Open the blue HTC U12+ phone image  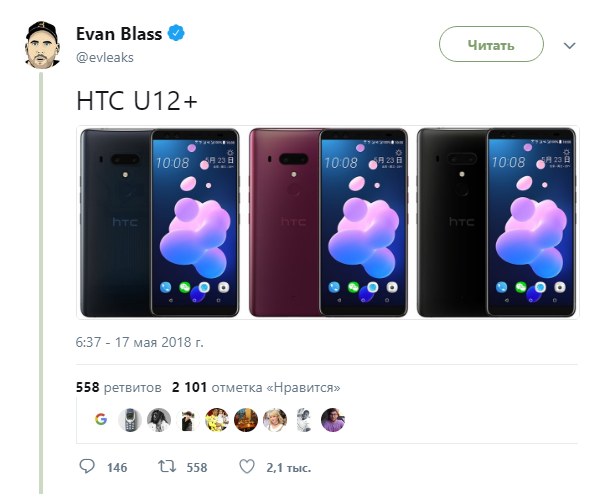pyautogui.click(x=160, y=223)
